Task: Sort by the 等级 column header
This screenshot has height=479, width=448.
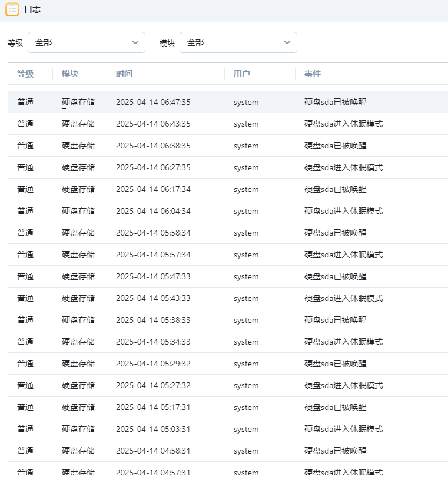Action: tap(25, 74)
